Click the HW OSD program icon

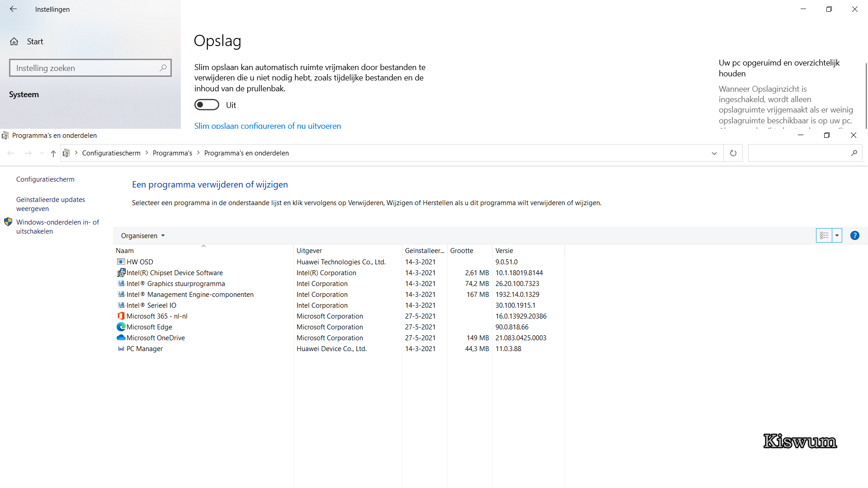coord(121,262)
